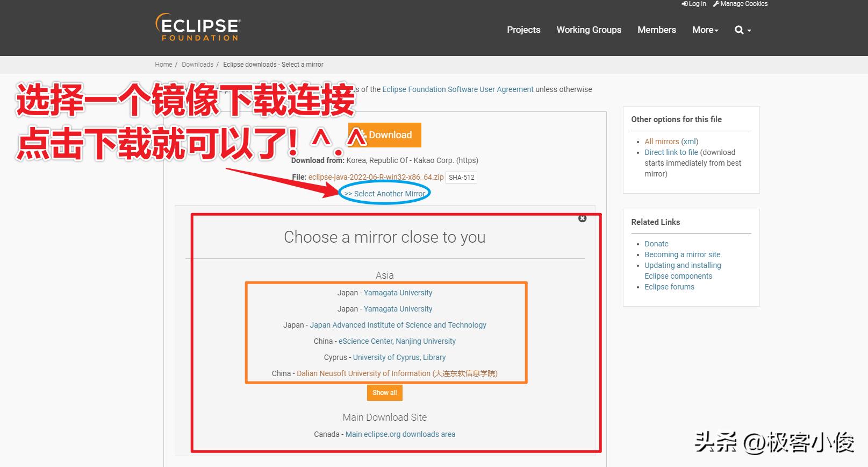Click the Show all mirrors button
Screen dimensions: 868x467
point(385,393)
